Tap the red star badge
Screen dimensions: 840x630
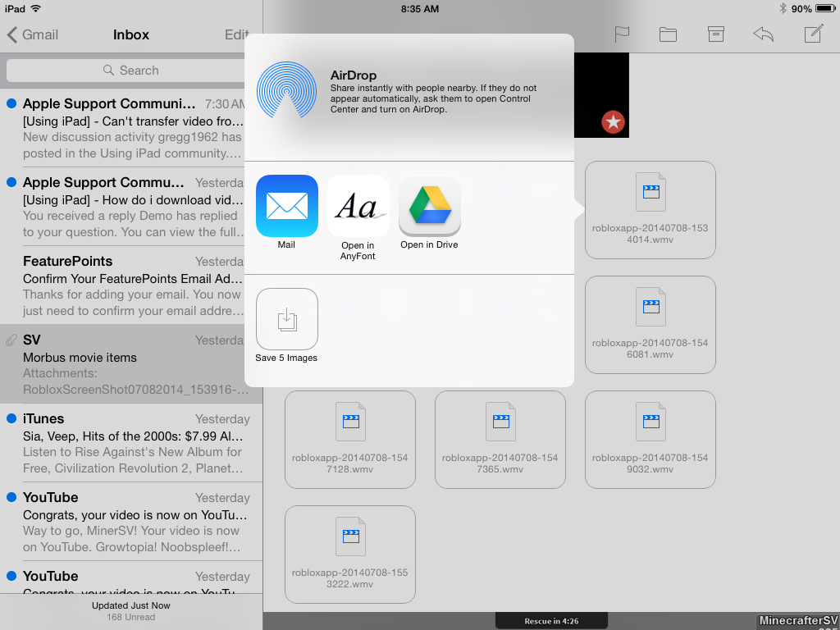click(613, 122)
